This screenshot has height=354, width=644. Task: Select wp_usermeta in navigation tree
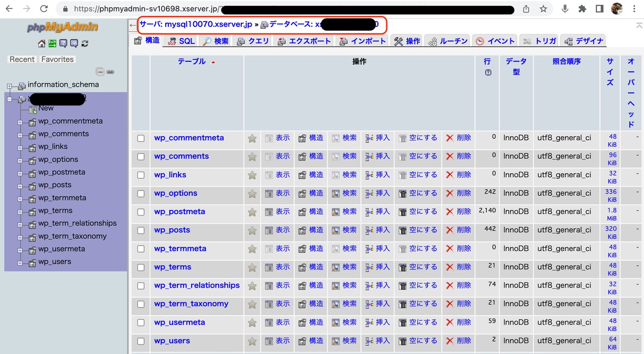coord(61,249)
